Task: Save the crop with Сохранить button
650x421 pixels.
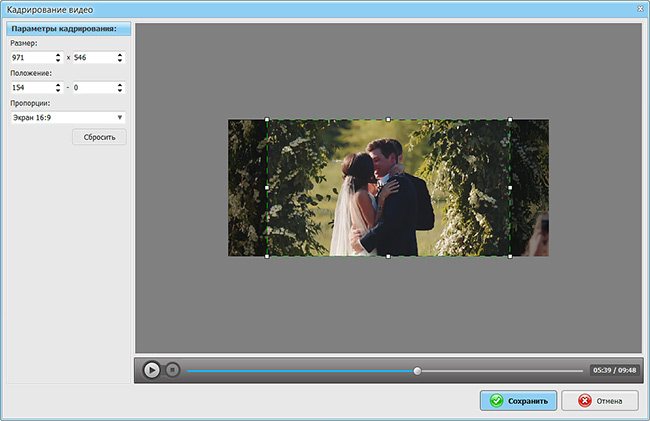Action: 518,401
